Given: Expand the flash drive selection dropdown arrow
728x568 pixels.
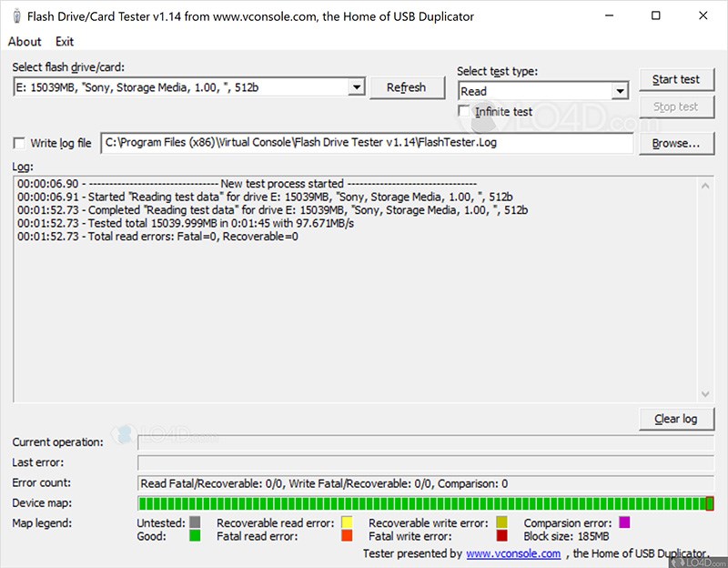Looking at the screenshot, I should pos(356,86).
